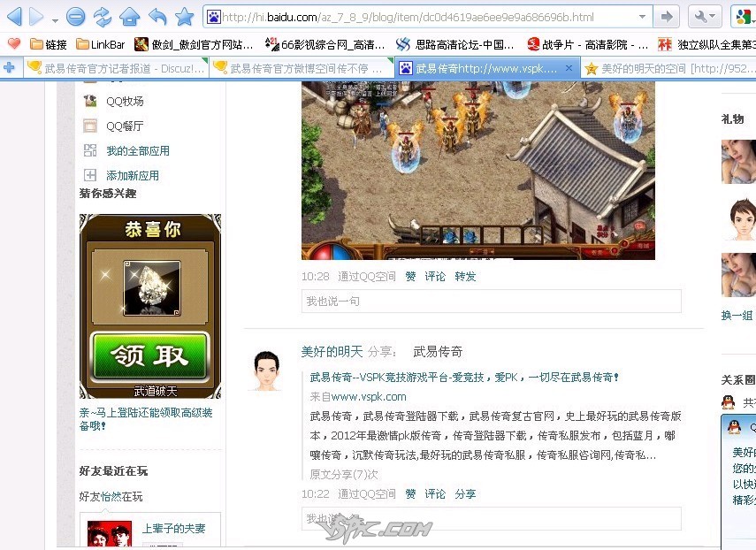Click the heart bookmark icon
The image size is (756, 550).
[14, 44]
